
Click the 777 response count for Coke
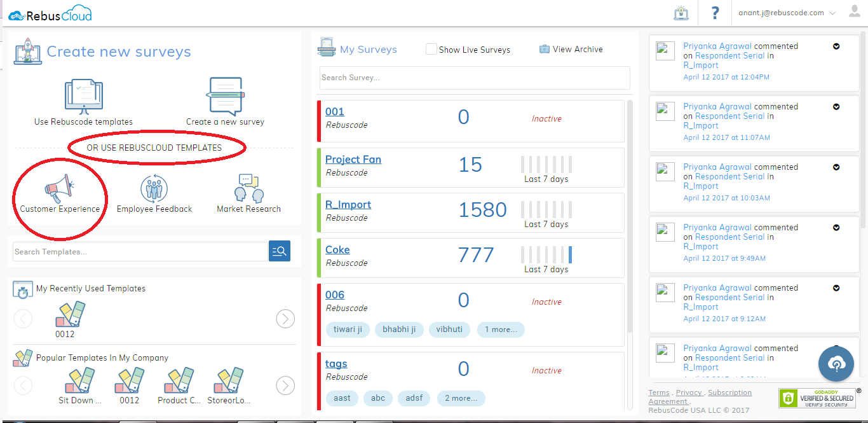pyautogui.click(x=476, y=255)
